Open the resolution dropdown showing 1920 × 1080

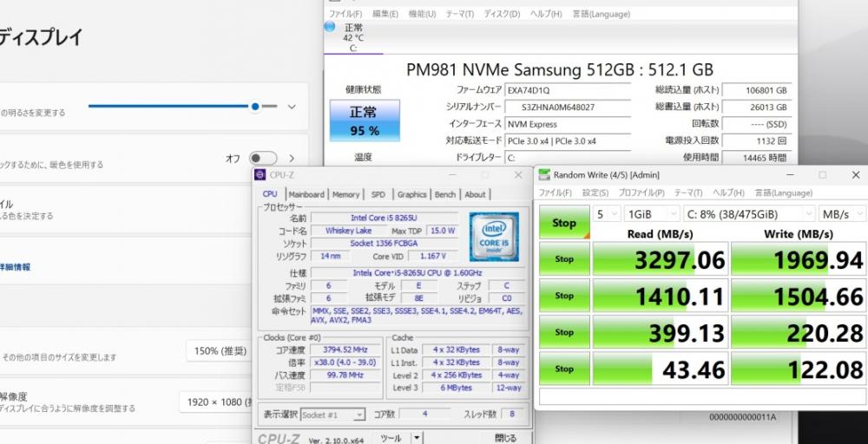pos(216,402)
